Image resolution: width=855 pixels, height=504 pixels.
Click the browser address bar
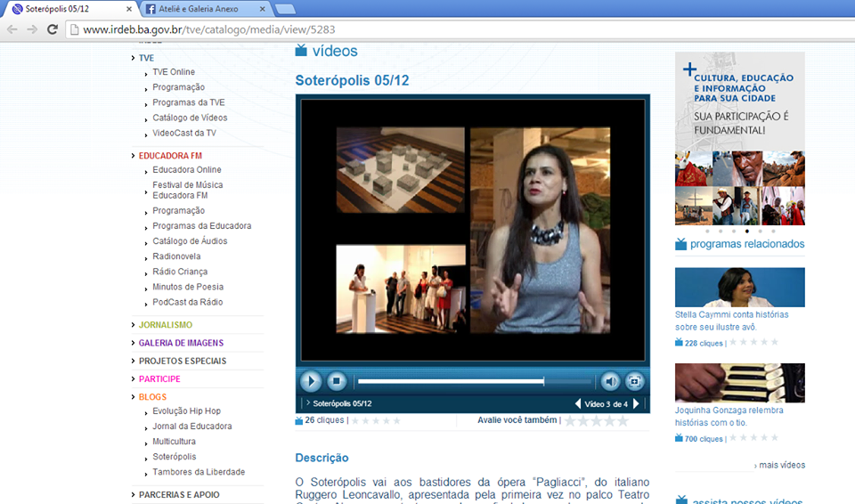point(445,29)
